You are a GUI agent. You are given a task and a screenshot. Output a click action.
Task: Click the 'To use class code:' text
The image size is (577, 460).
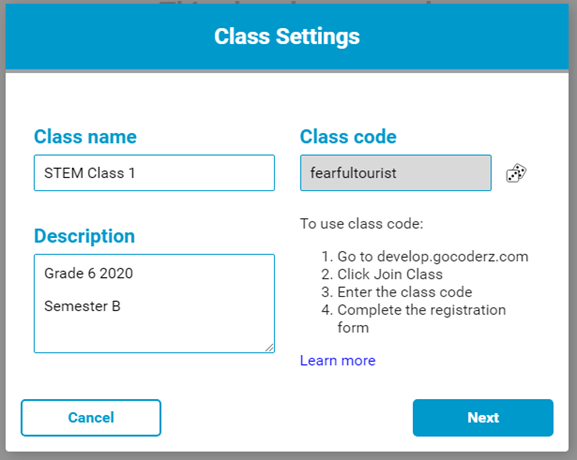tap(362, 224)
